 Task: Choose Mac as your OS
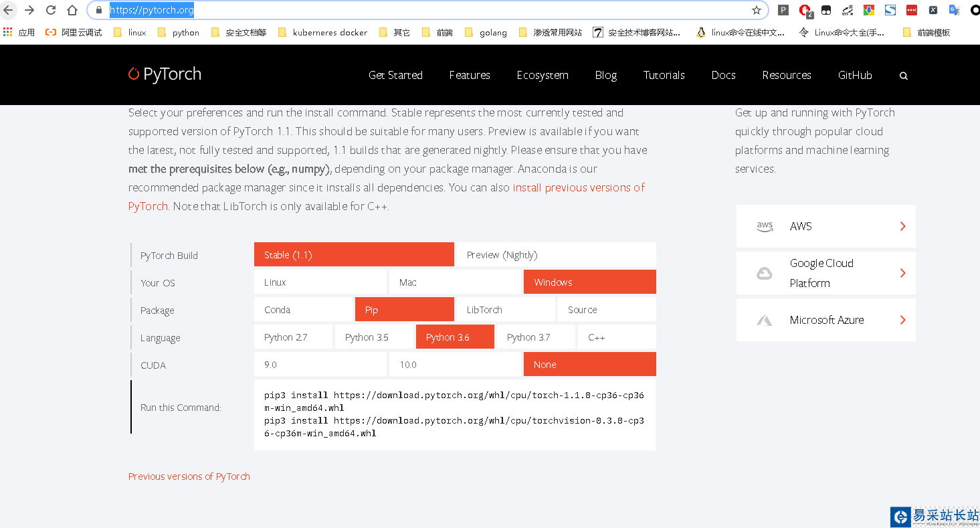pyautogui.click(x=455, y=282)
